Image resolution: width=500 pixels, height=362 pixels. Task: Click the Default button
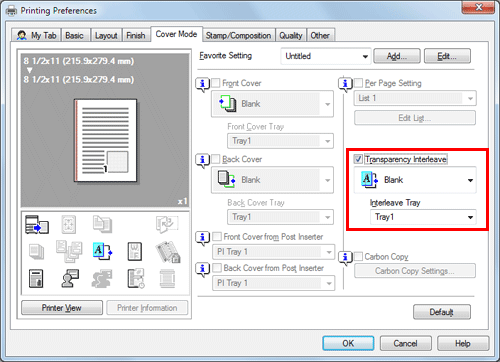coord(442,312)
